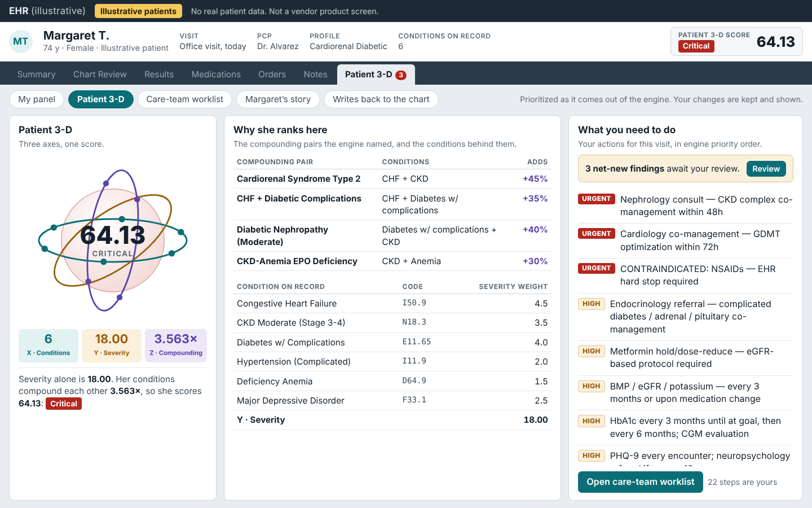Select the Z · Compounding score tile
Viewport: 812px width, 508px height.
176,345
